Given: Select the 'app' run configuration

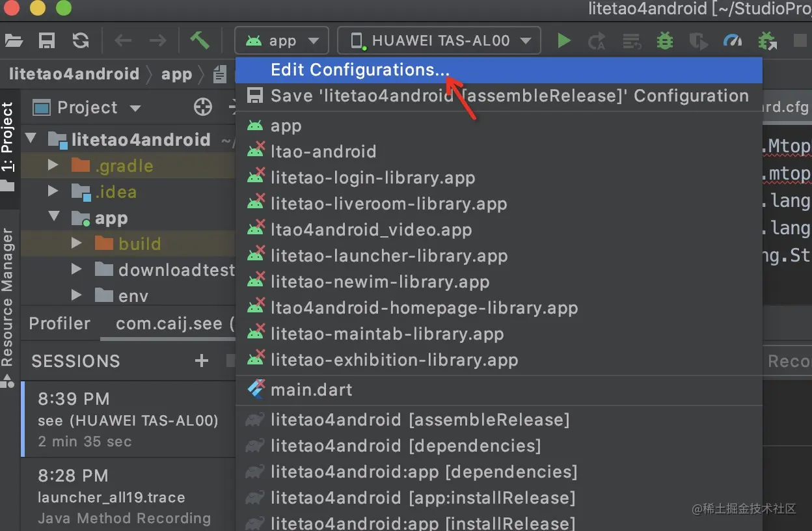Looking at the screenshot, I should tap(498, 126).
